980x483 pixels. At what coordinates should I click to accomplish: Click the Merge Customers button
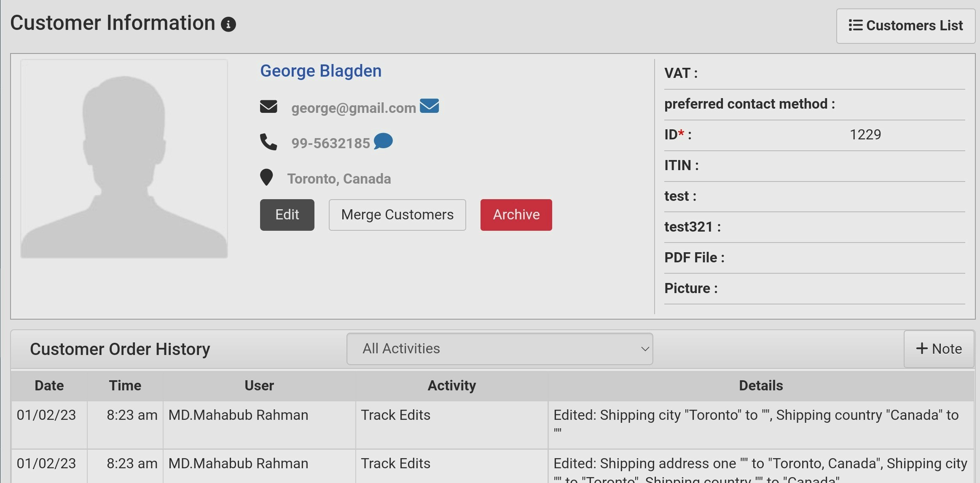(x=397, y=215)
